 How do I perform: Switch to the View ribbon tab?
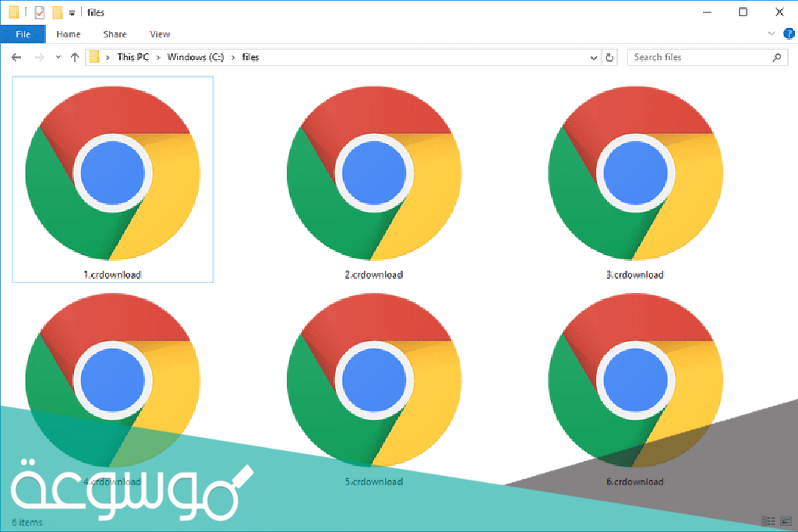pyautogui.click(x=160, y=34)
